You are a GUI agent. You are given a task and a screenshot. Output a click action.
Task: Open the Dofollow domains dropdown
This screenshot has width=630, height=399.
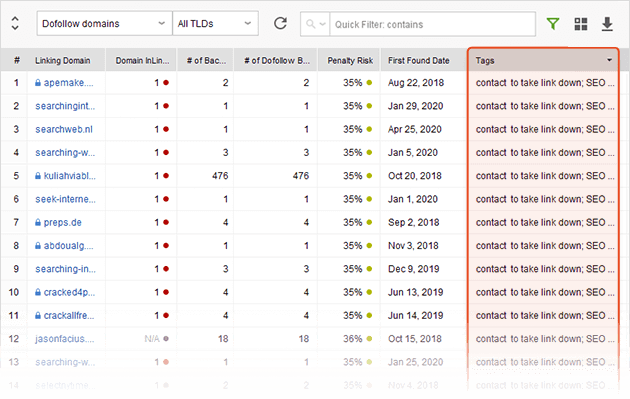(104, 24)
